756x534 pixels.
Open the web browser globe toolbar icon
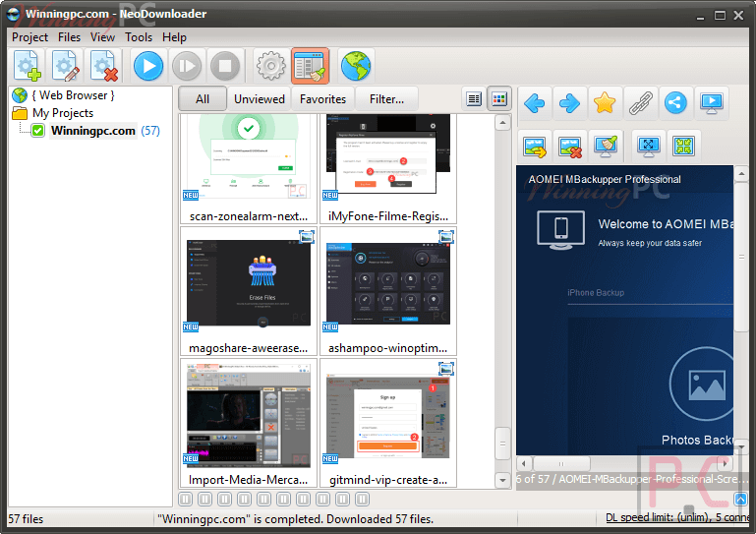coord(356,66)
